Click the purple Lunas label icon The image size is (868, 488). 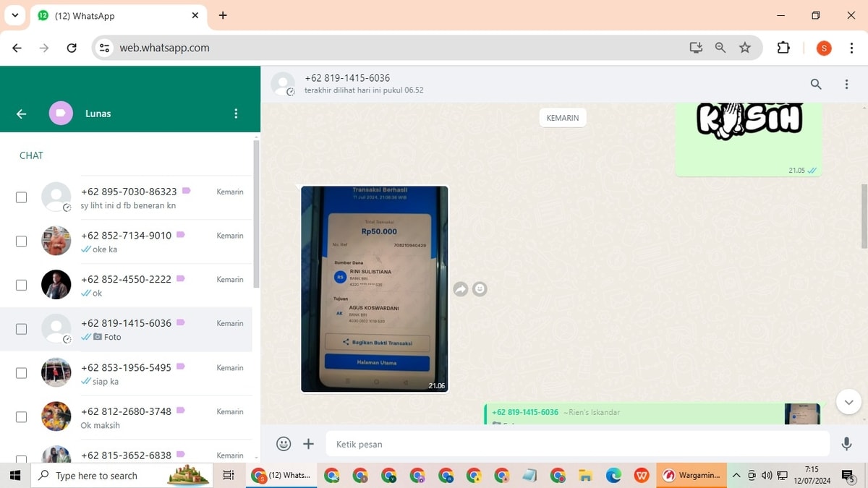pyautogui.click(x=61, y=114)
